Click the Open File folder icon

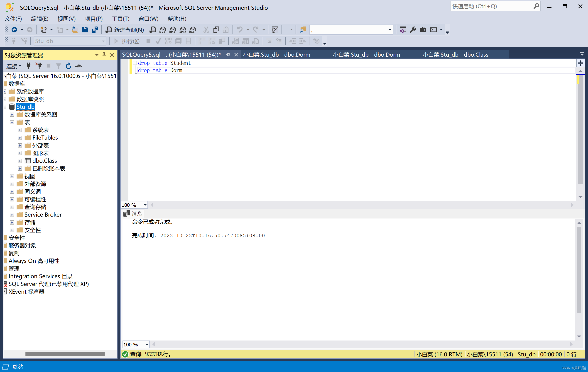point(75,30)
